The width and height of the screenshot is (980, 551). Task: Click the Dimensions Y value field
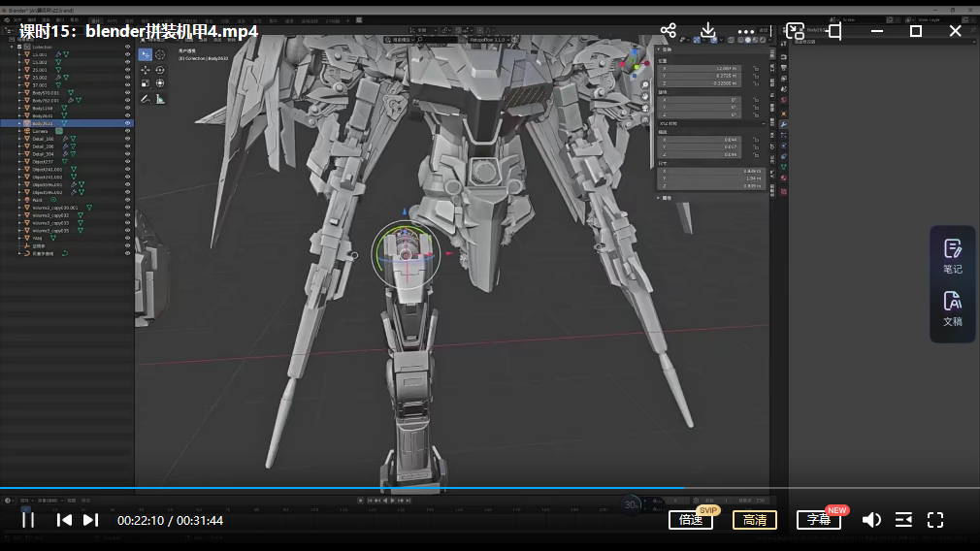coord(711,178)
